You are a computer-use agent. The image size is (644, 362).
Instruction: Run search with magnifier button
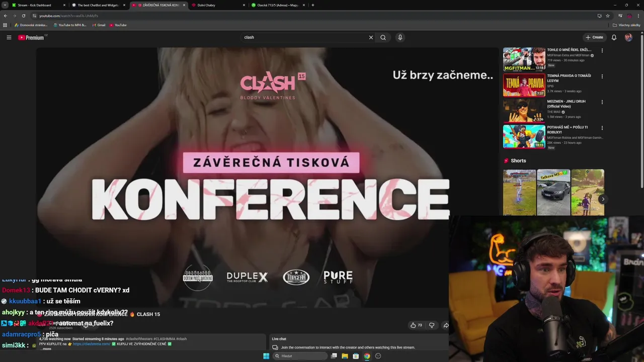(x=383, y=37)
